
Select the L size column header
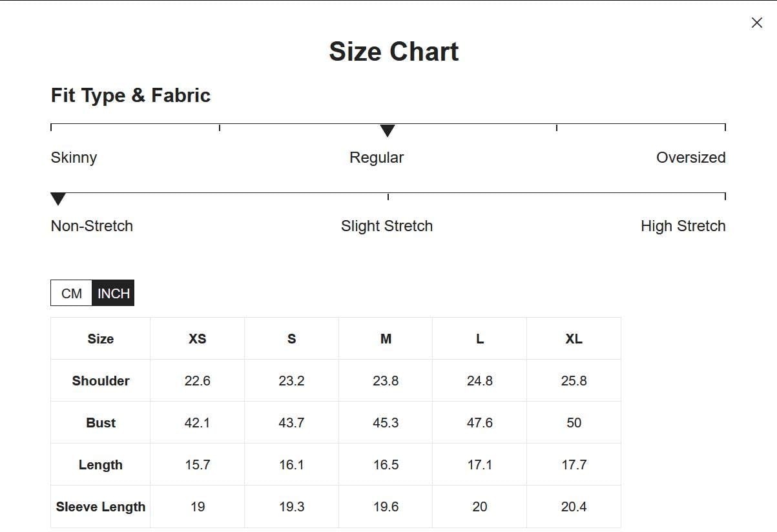click(480, 339)
